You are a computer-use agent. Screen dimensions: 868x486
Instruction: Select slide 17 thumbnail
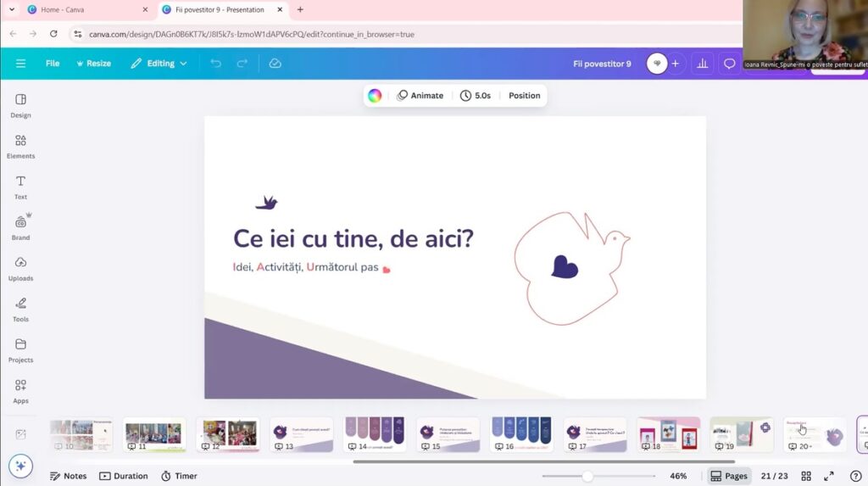click(x=594, y=435)
